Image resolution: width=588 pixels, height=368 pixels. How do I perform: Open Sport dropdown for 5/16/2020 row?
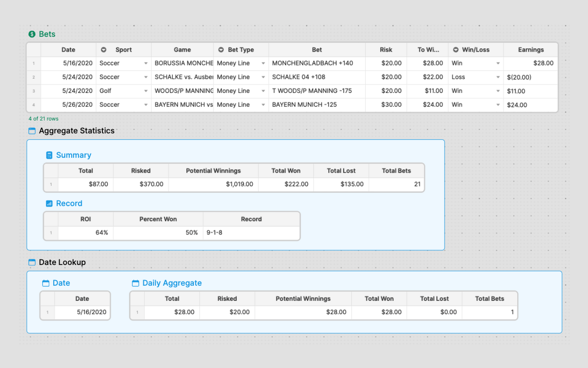tap(146, 63)
